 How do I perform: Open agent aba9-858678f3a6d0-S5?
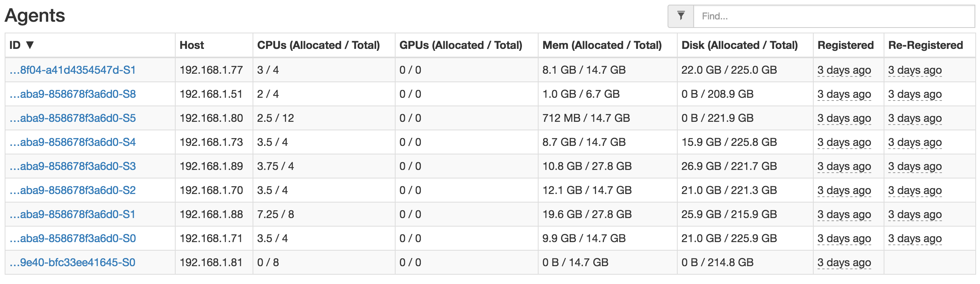[x=73, y=118]
